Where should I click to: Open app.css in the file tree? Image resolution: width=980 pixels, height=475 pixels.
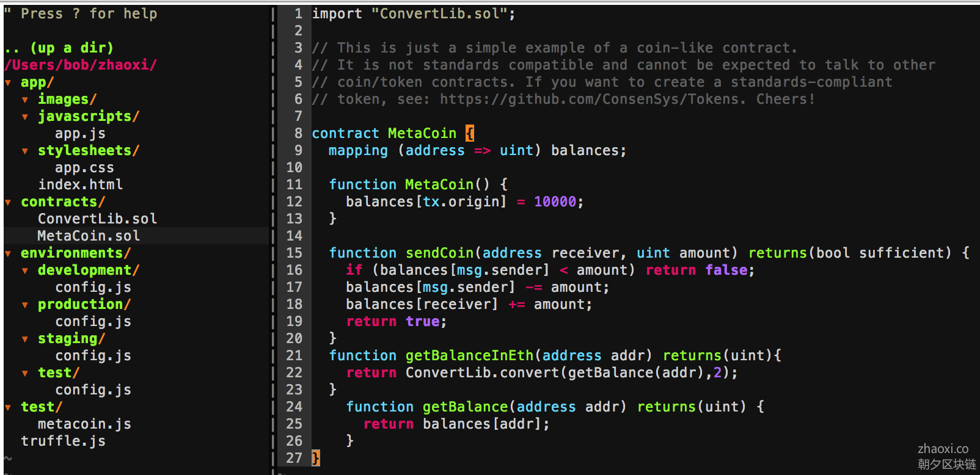tap(84, 167)
